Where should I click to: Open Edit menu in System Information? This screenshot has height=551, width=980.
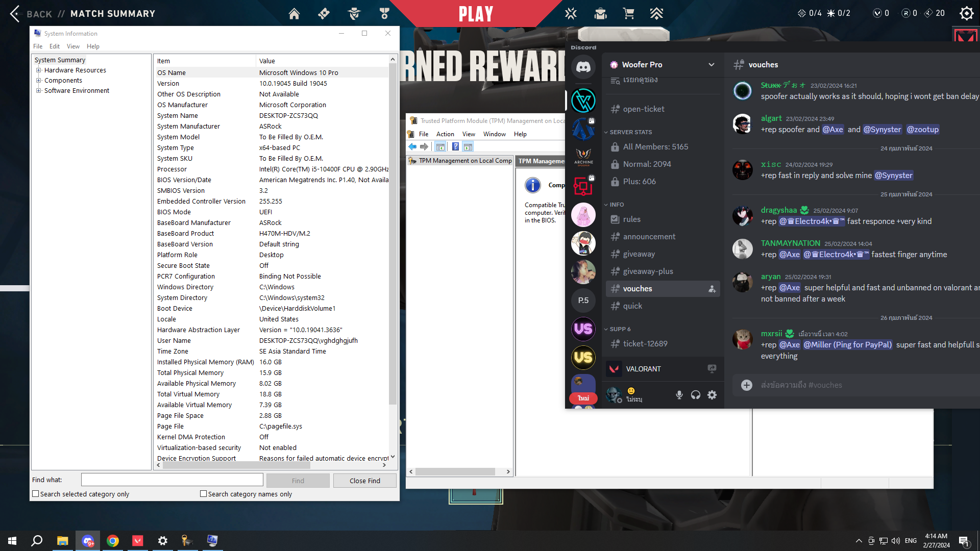55,46
